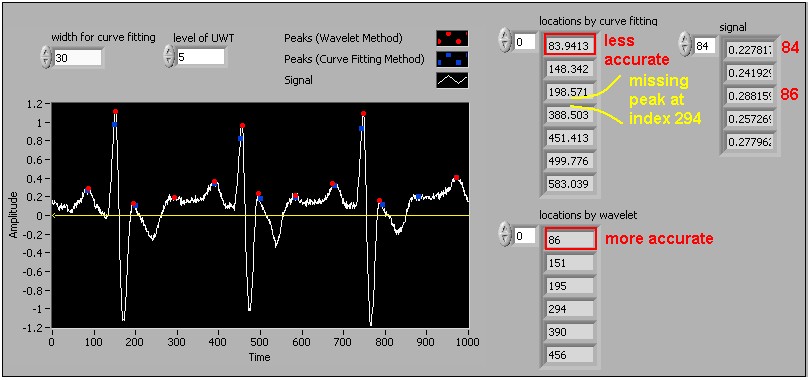This screenshot has width=808, height=380.
Task: Click the level of UWT stepper control
Action: click(x=170, y=57)
